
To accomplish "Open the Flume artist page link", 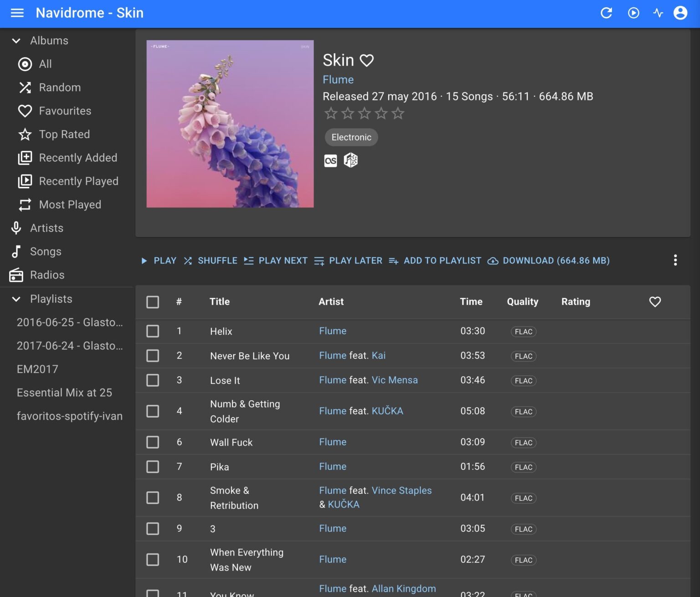I will click(x=338, y=79).
